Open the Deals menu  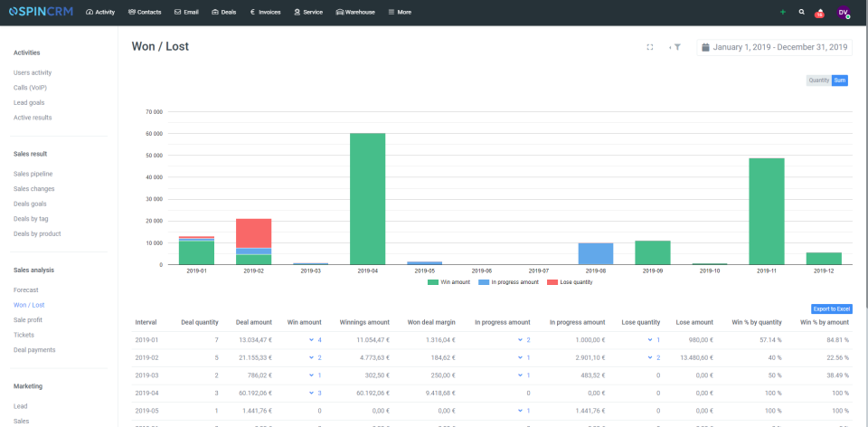point(223,12)
